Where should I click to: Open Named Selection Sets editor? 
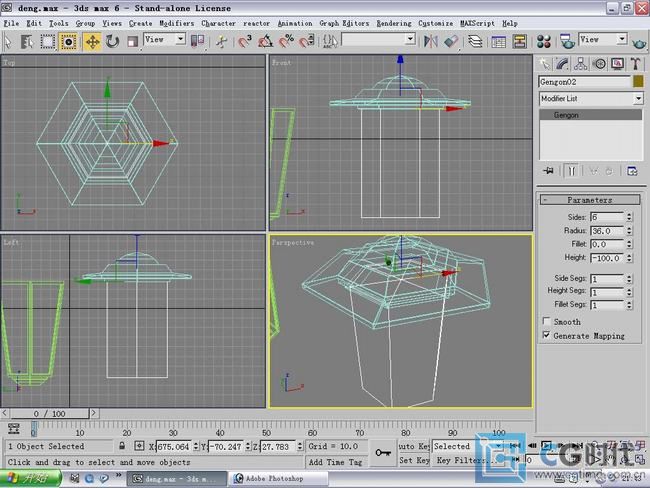point(330,41)
